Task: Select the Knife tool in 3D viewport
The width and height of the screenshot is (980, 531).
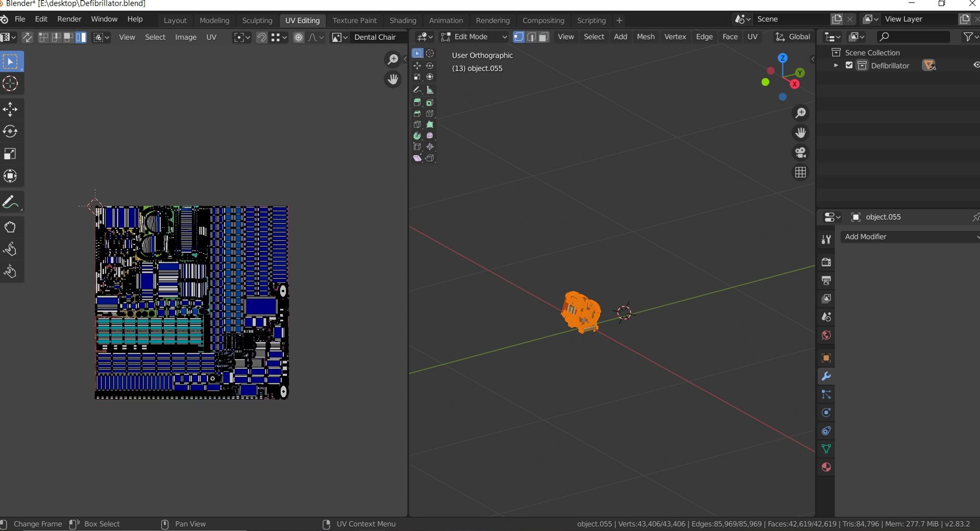Action: (417, 125)
